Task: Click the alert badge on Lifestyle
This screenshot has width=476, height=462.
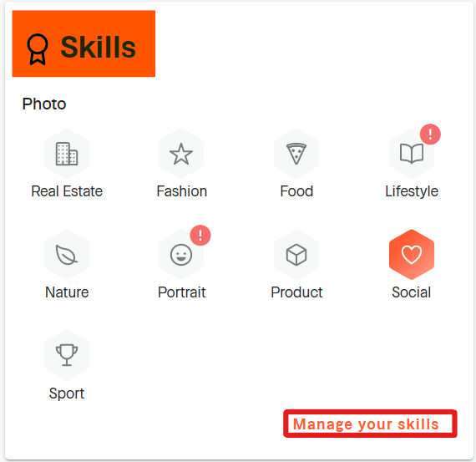Action: [x=430, y=135]
